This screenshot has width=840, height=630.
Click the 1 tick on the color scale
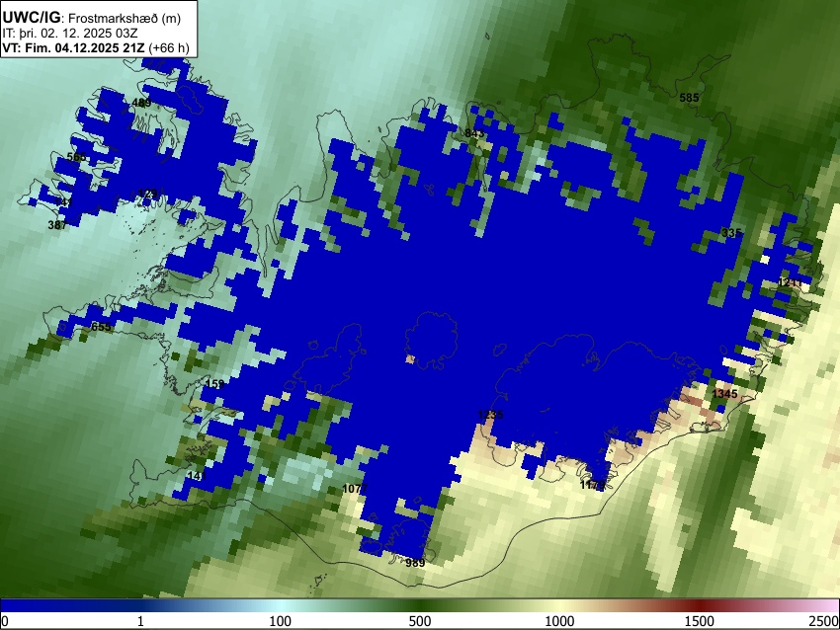tap(140, 621)
